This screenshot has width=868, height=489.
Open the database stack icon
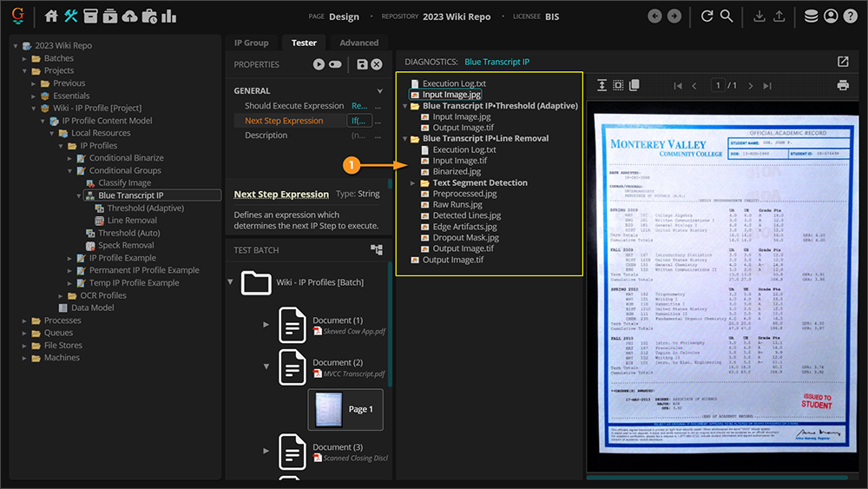(x=811, y=16)
